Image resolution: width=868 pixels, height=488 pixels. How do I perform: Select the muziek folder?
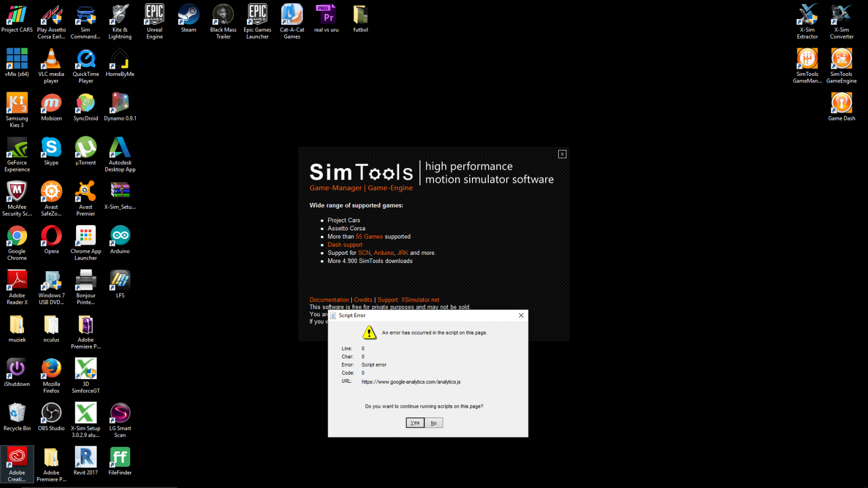tap(17, 329)
